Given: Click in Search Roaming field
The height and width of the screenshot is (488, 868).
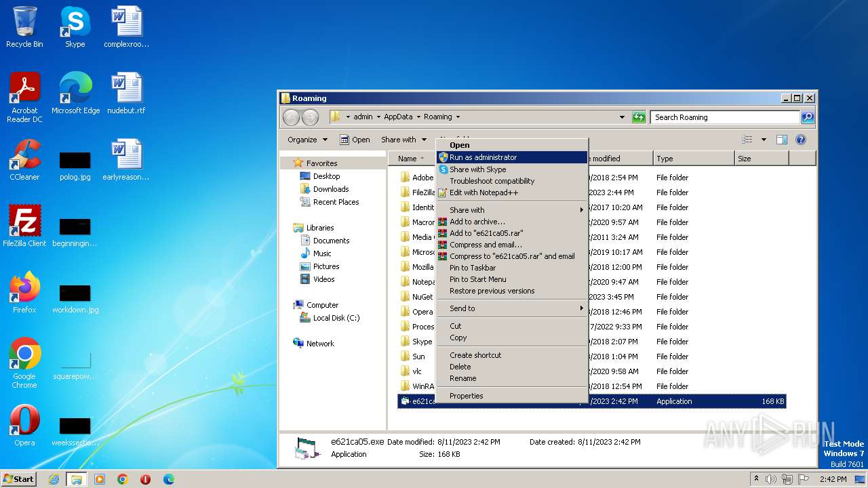Looking at the screenshot, I should pyautogui.click(x=725, y=117).
